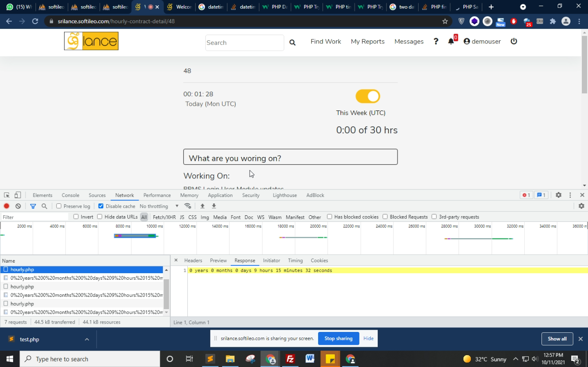
Task: Switch to the Console tab
Action: click(x=70, y=195)
